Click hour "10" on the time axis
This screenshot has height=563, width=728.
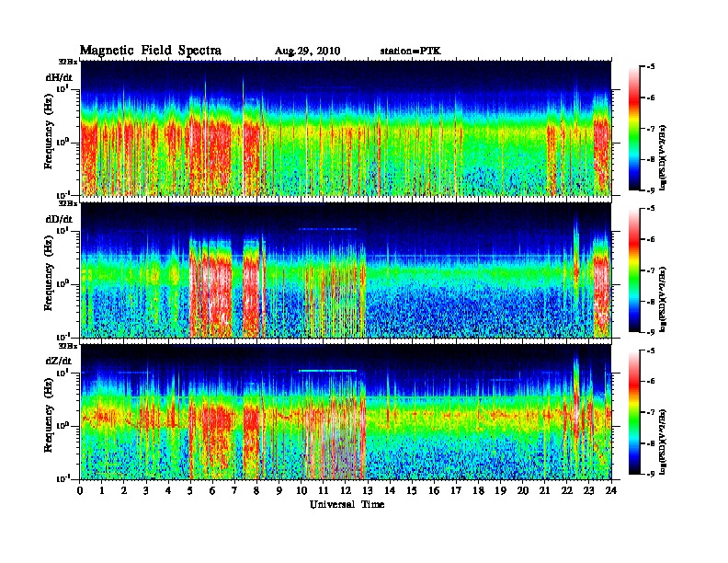pyautogui.click(x=301, y=490)
